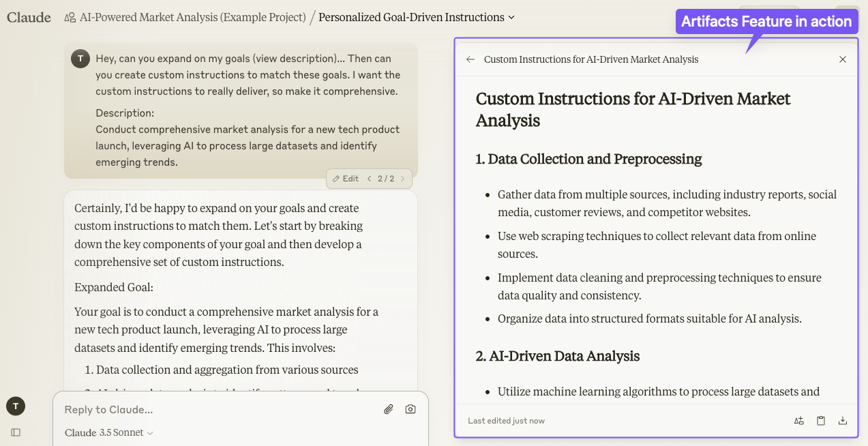Click the camera screenshot icon
The height and width of the screenshot is (446, 868).
pyautogui.click(x=410, y=409)
